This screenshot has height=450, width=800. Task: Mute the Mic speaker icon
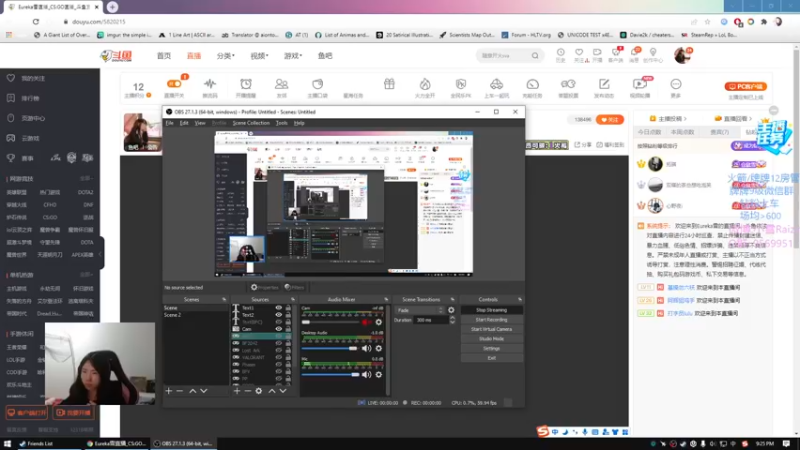point(366,374)
